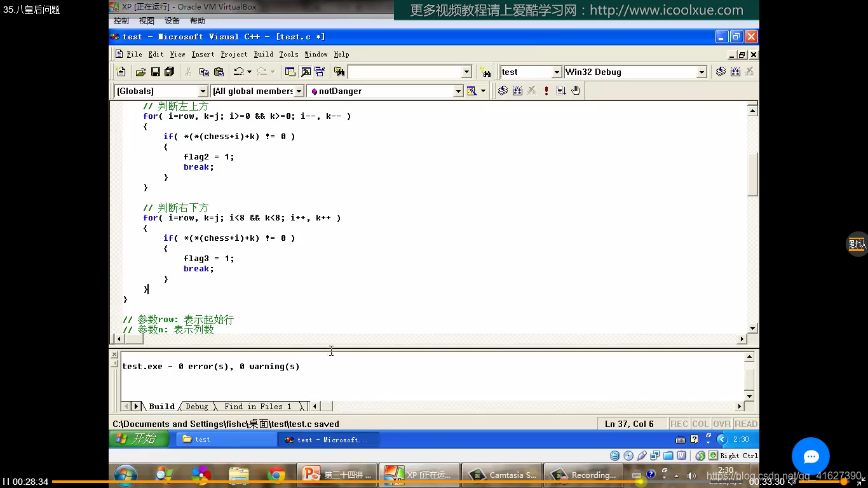Click the blue chat bubble button
868x488 pixels.
pyautogui.click(x=811, y=456)
